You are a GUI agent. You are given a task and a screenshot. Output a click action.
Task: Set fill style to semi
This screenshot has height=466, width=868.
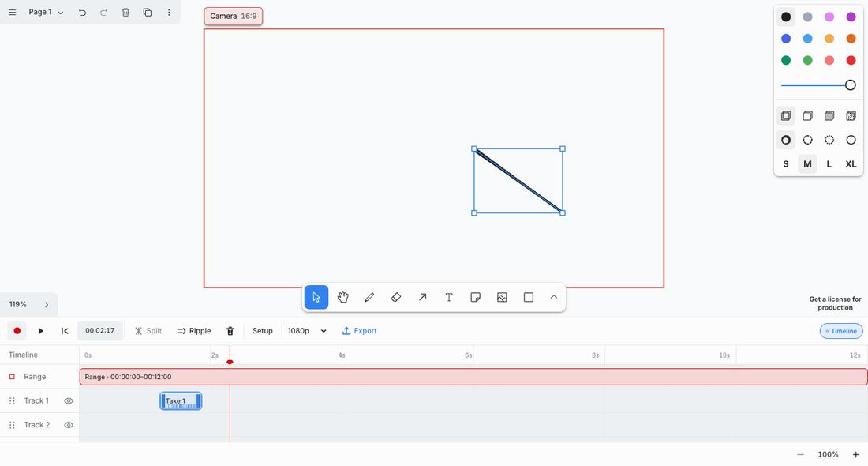pos(808,116)
